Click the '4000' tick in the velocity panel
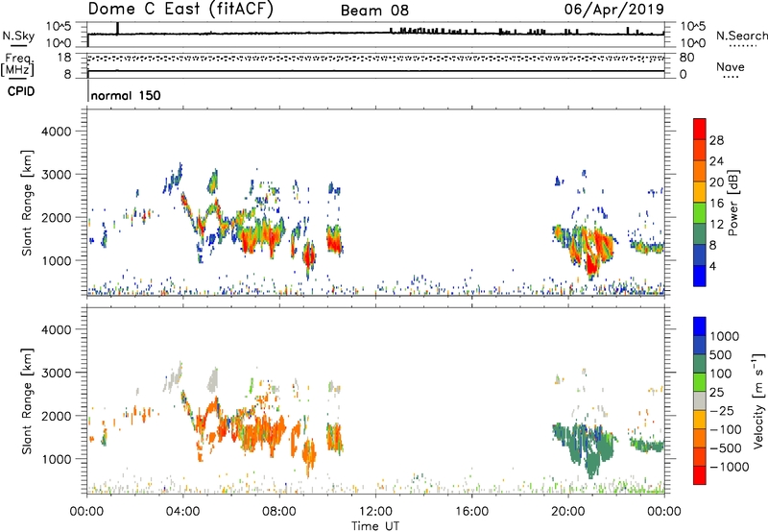 pyautogui.click(x=57, y=329)
